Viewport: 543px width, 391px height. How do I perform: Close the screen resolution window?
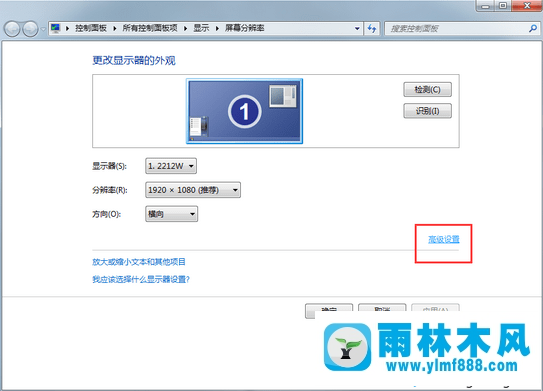click(526, 6)
